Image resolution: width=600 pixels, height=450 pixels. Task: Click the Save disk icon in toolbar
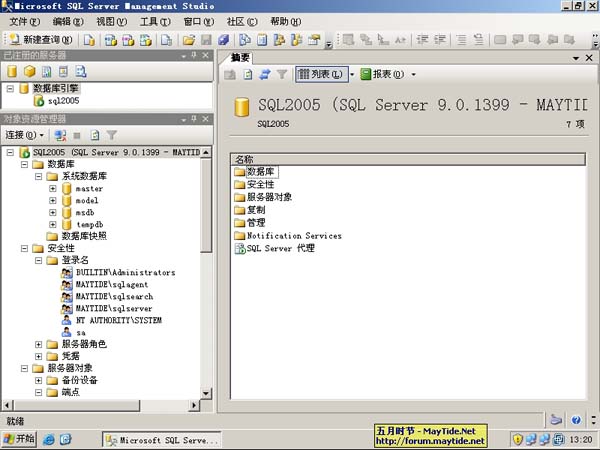point(207,40)
